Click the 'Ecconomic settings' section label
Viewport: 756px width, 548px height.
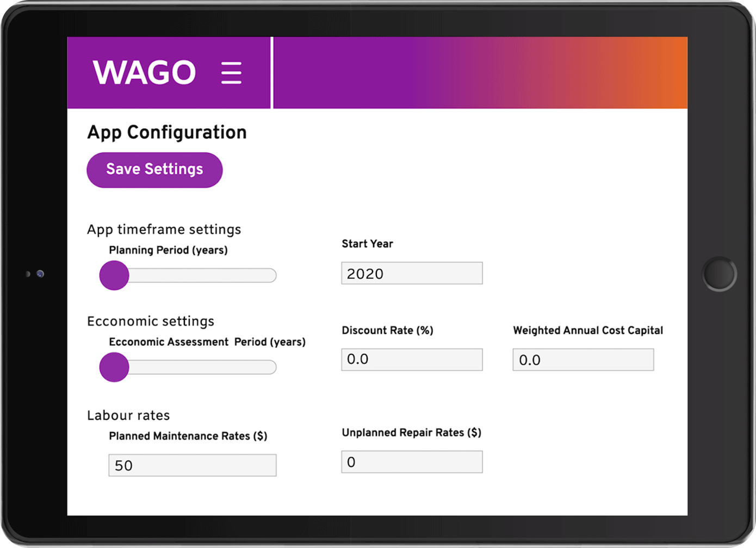click(151, 321)
